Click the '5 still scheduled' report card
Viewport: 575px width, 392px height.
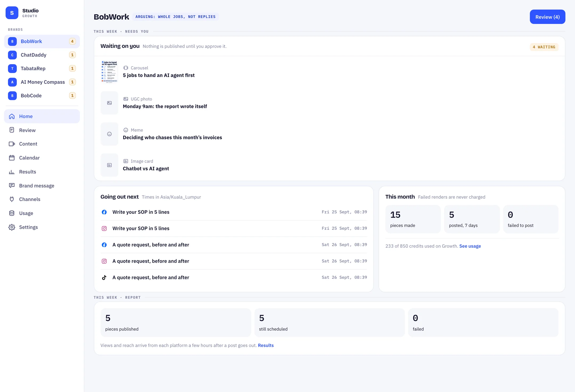pyautogui.click(x=330, y=323)
